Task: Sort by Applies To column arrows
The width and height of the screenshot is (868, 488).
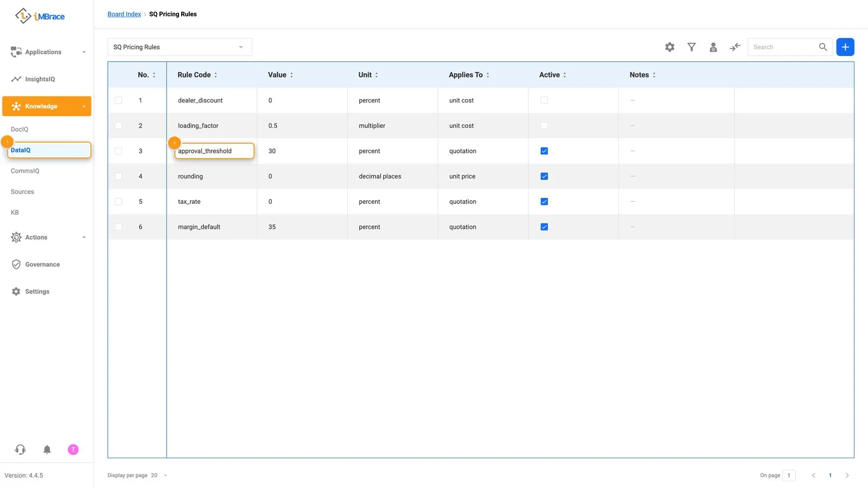Action: click(x=488, y=75)
